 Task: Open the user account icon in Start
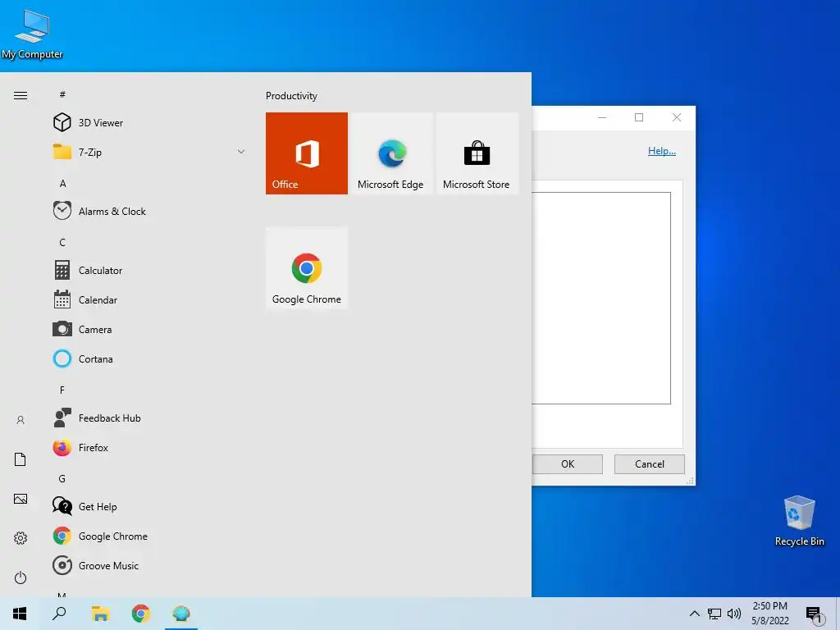[21, 420]
